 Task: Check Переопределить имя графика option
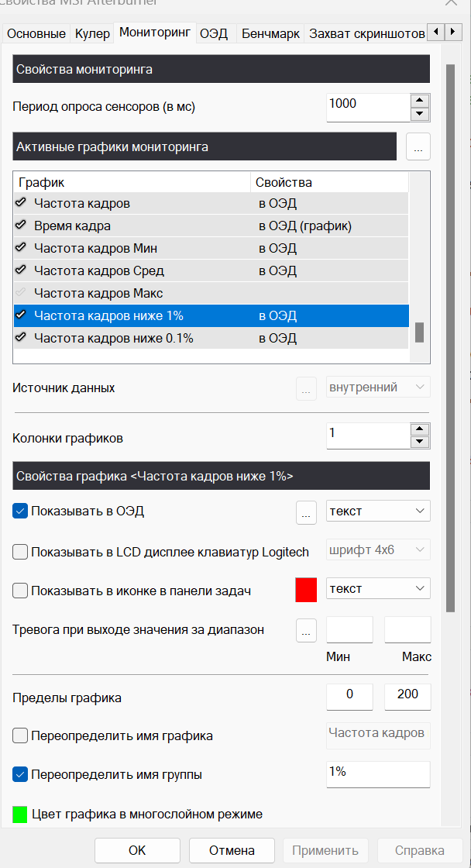(21, 736)
